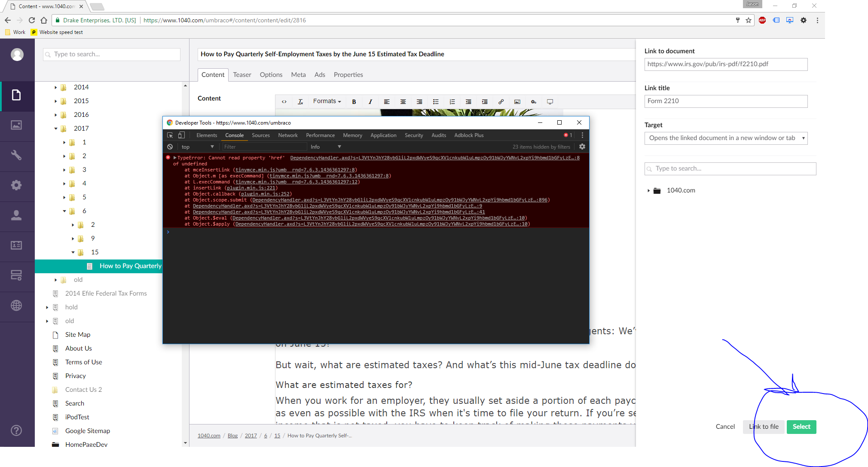The height and width of the screenshot is (467, 868).
Task: Click the insert image toolbar icon
Action: point(517,102)
